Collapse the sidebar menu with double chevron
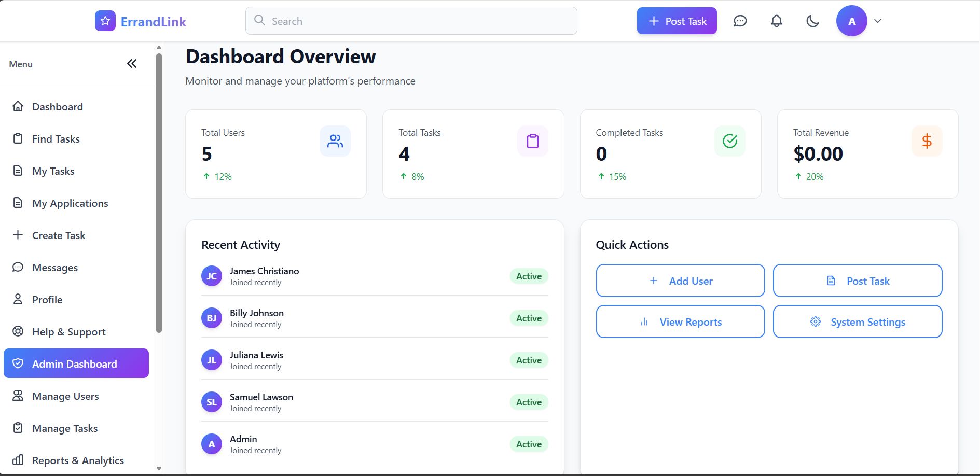 (132, 64)
